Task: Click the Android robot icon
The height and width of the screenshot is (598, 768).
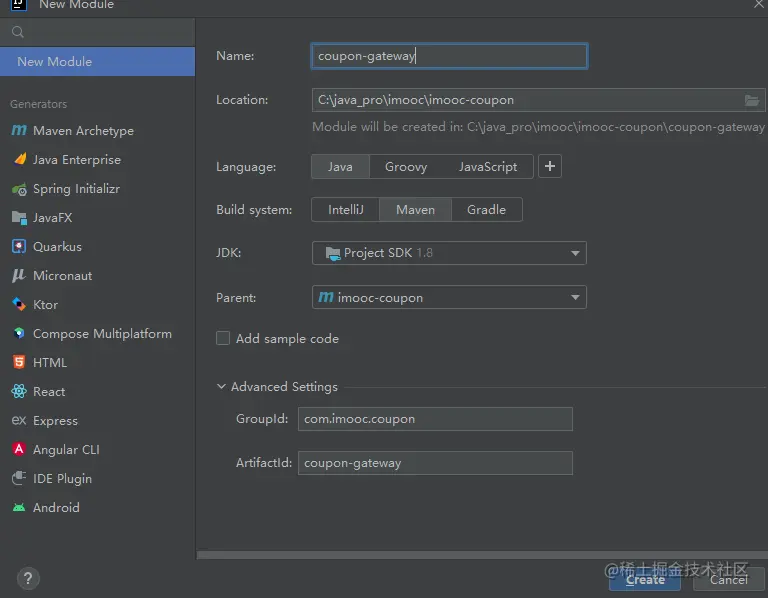Action: point(19,507)
